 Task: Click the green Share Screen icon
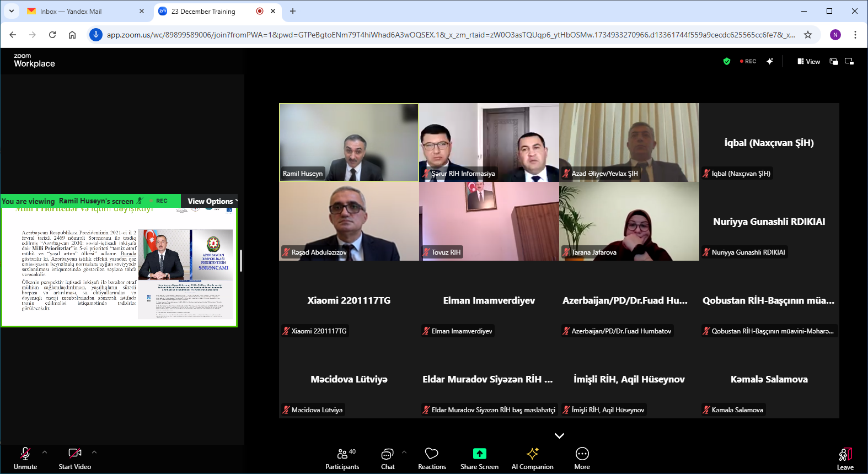[x=479, y=454]
